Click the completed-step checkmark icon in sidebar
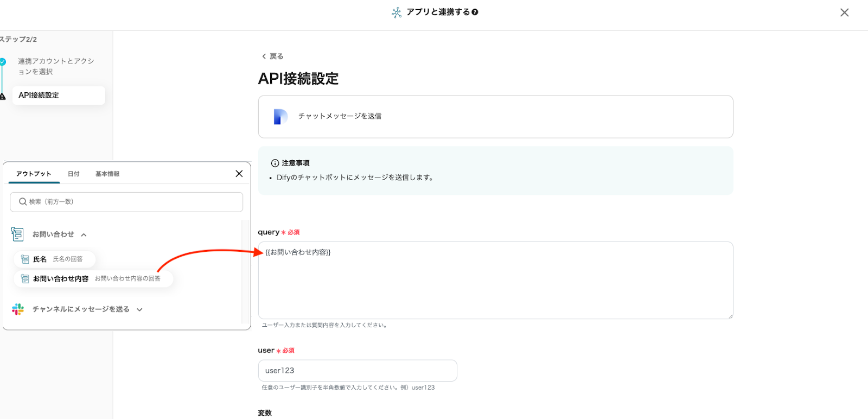The width and height of the screenshot is (868, 419). [x=3, y=61]
